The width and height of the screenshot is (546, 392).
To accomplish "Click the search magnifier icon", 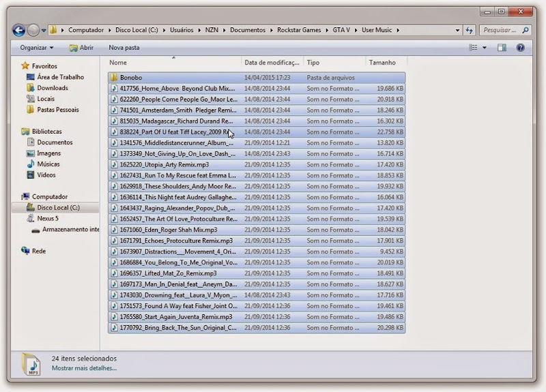I will coord(526,30).
